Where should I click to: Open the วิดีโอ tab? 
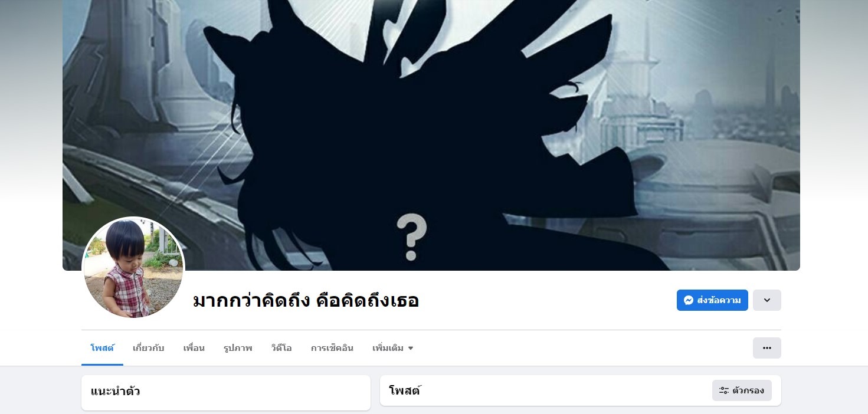(x=281, y=348)
